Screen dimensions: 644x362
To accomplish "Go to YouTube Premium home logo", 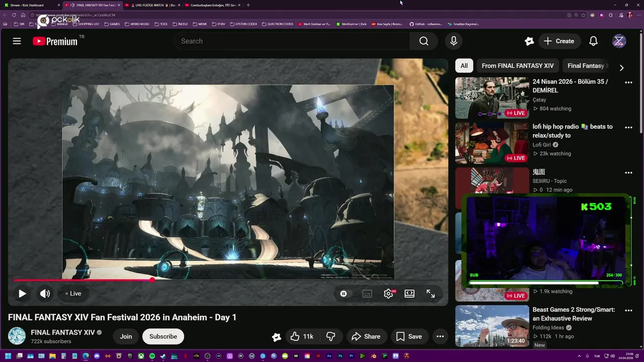I will [x=55, y=41].
